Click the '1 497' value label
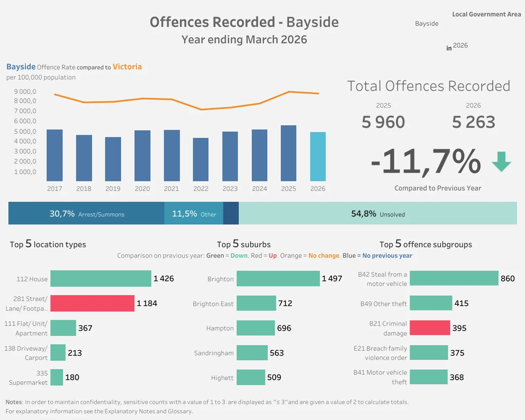The height and width of the screenshot is (420, 525). 332,278
